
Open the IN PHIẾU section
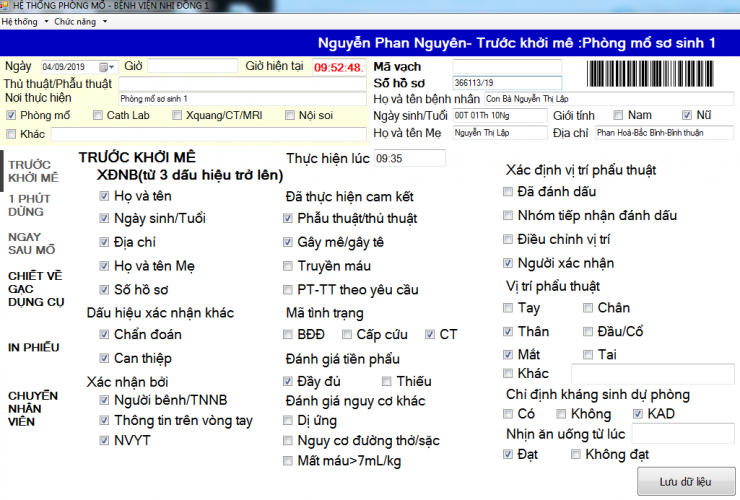(x=31, y=347)
